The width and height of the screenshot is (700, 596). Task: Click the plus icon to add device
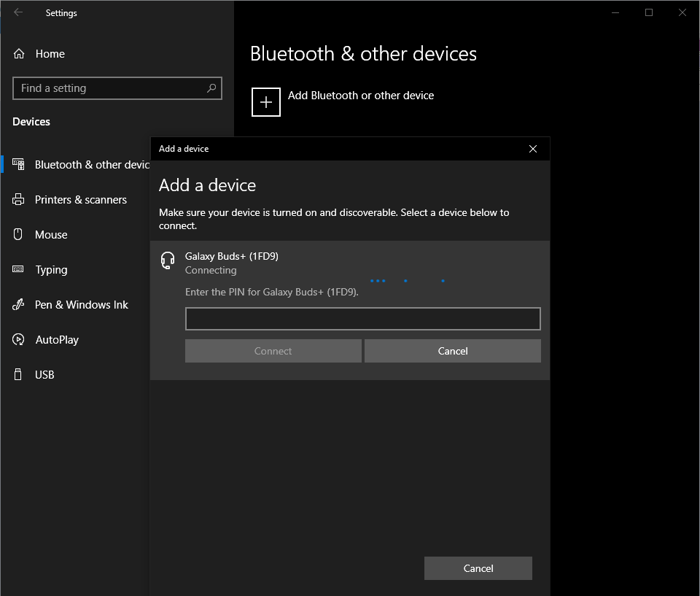266,102
